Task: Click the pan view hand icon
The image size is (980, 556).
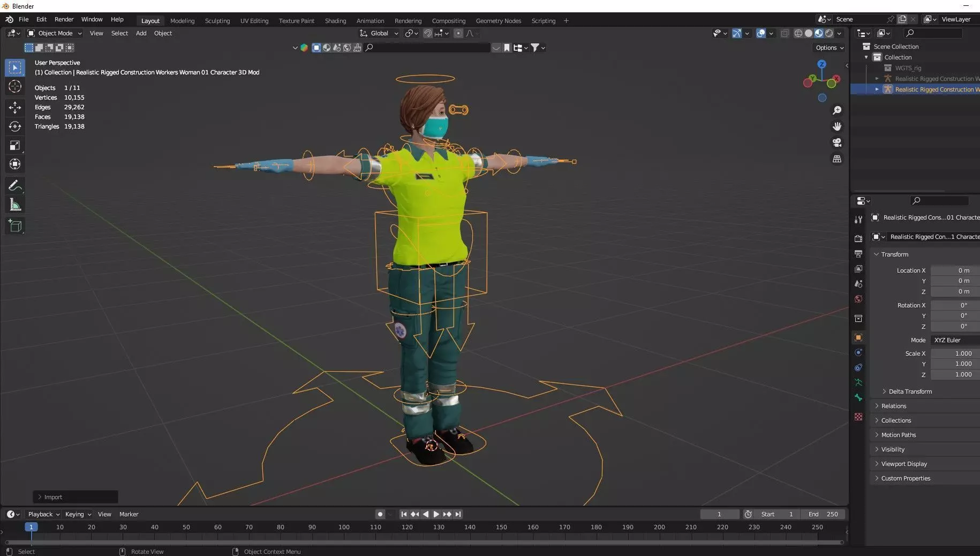Action: click(x=836, y=126)
